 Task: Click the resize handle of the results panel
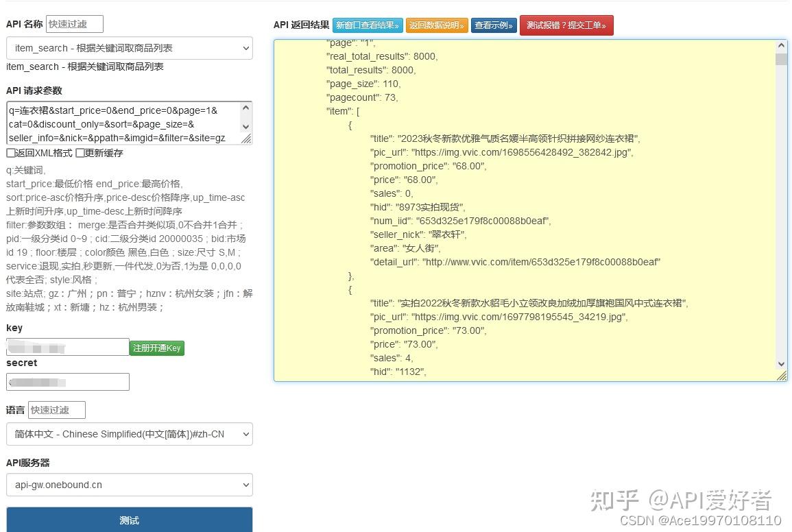tap(781, 376)
